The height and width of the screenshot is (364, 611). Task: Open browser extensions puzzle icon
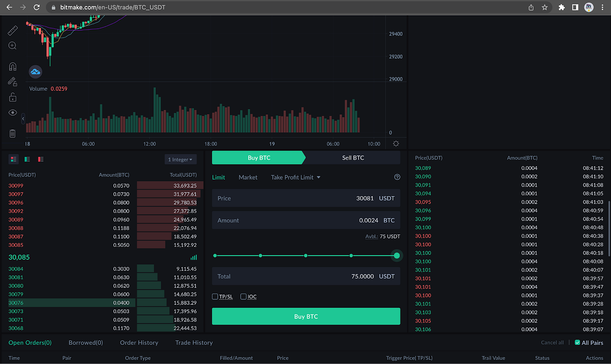click(562, 7)
